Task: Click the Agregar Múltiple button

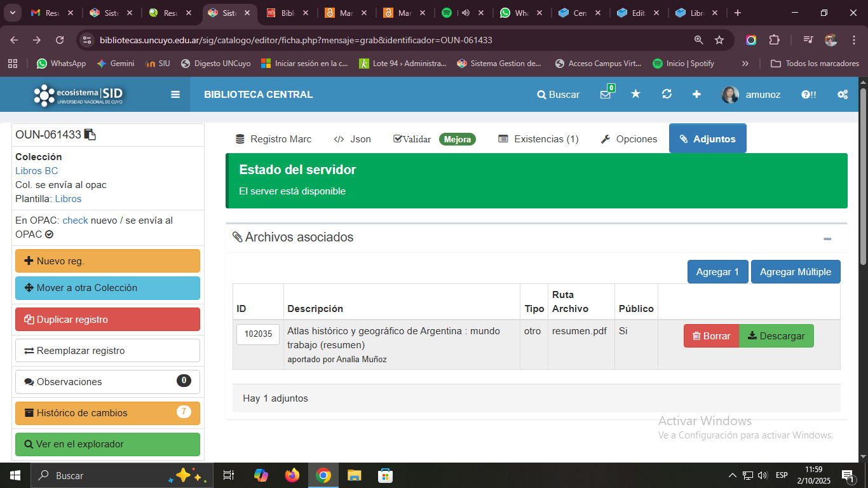Action: (x=795, y=272)
